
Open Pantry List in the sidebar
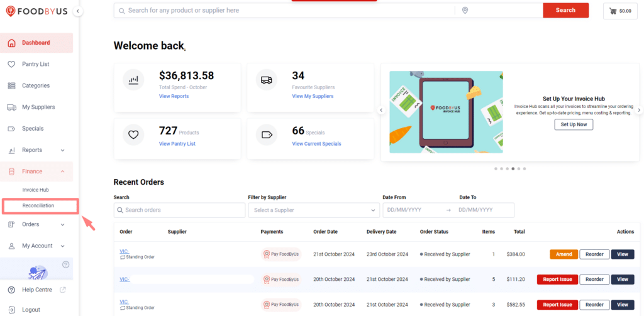tap(36, 64)
